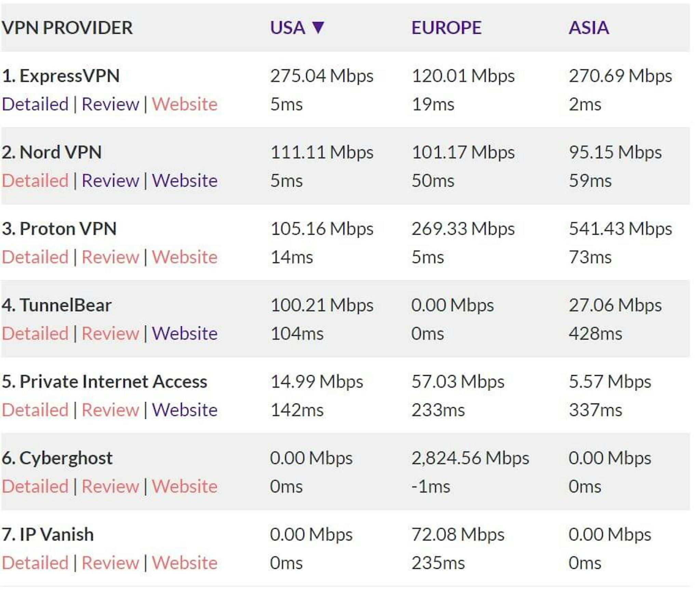Open ExpressVPN Detailed link
Image resolution: width=700 pixels, height=591 pixels.
coord(35,104)
